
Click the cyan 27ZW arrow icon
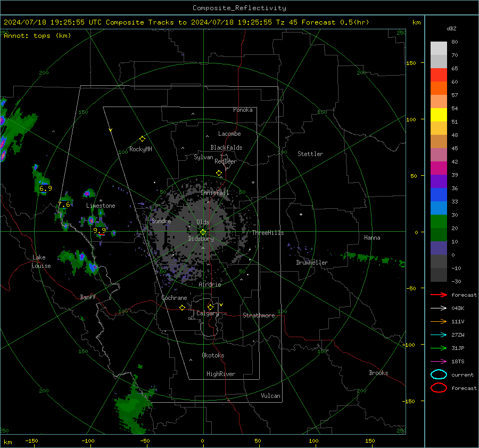coord(439,335)
